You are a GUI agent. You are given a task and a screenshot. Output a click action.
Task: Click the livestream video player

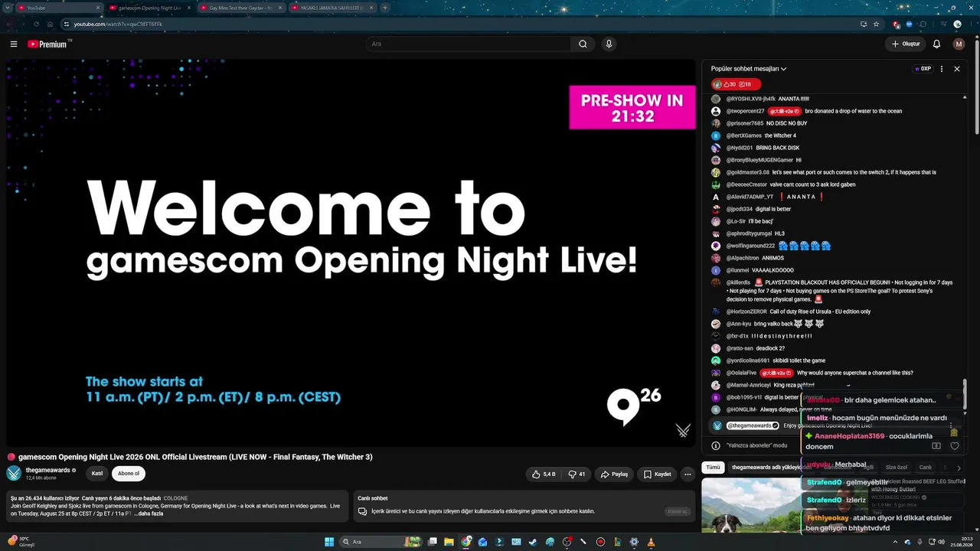tap(351, 253)
